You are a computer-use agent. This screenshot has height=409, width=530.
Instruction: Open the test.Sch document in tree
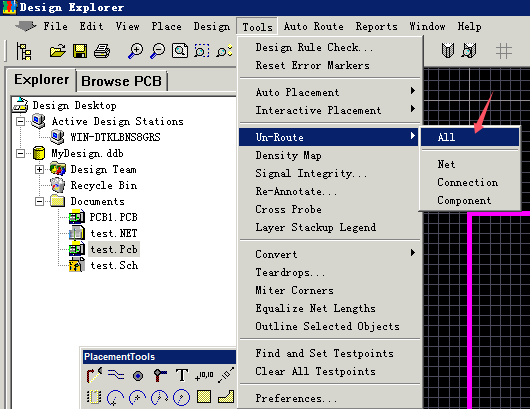tap(114, 265)
